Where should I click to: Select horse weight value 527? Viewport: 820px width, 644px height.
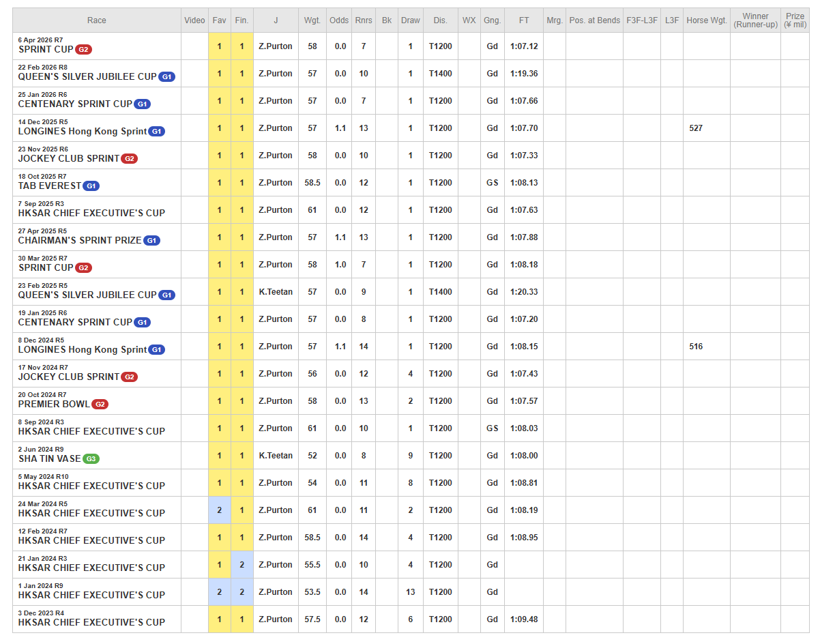pos(696,128)
